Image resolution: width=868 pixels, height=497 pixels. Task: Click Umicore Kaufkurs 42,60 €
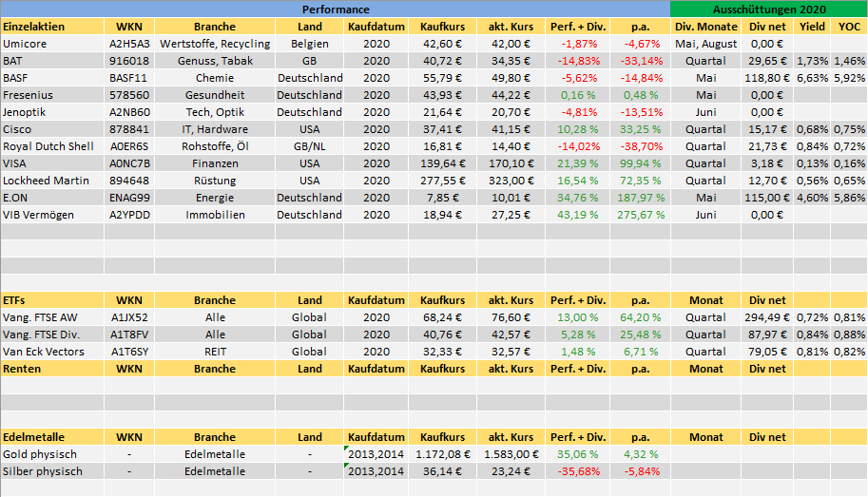(x=442, y=44)
